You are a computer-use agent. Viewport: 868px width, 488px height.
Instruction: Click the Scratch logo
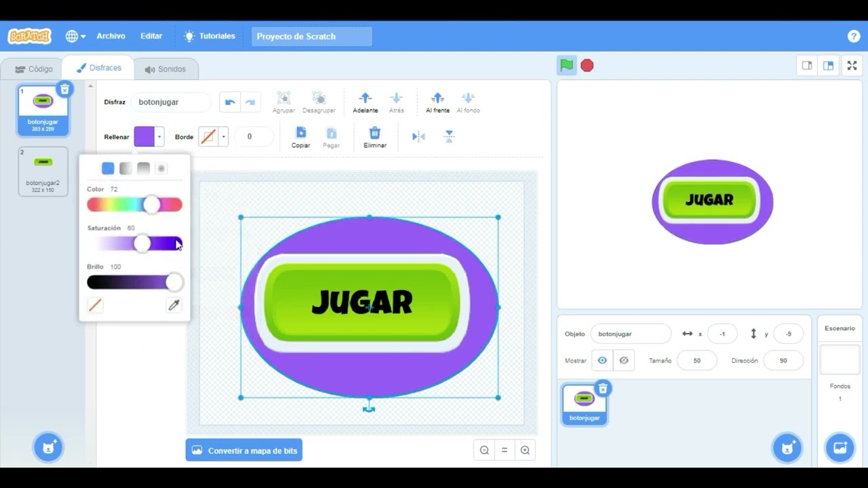pos(29,36)
